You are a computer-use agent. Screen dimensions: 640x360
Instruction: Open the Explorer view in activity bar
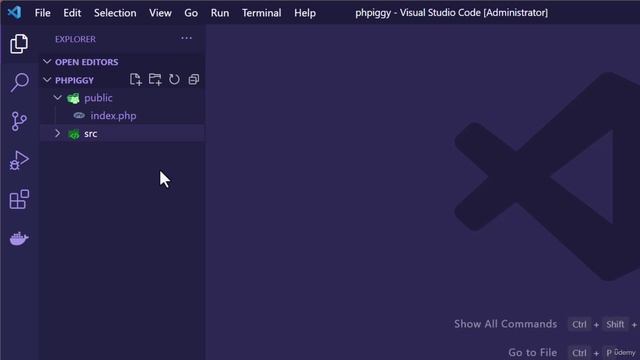tap(19, 44)
